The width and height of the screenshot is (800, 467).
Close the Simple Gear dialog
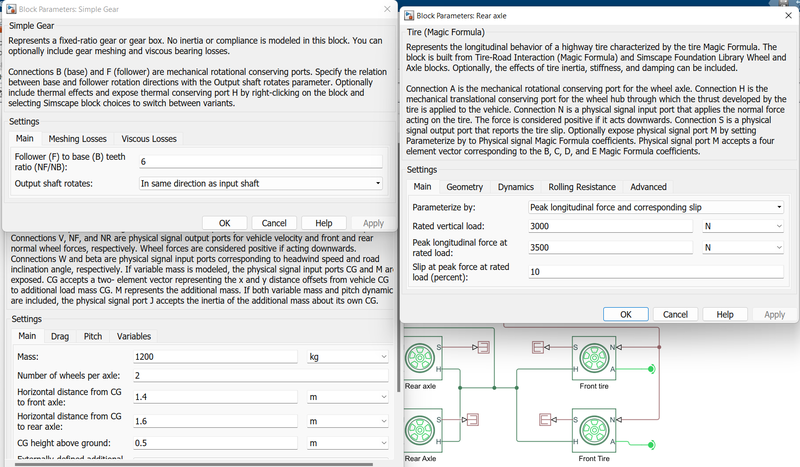click(x=387, y=9)
